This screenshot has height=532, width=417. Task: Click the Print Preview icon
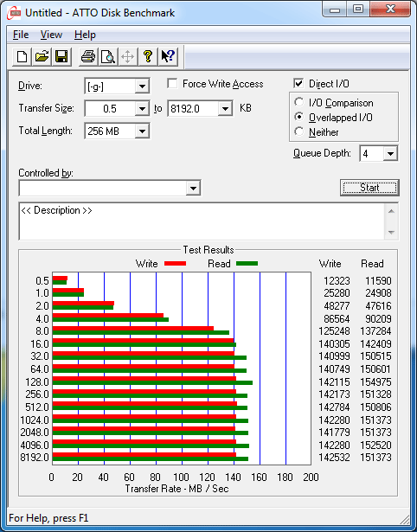tap(108, 56)
